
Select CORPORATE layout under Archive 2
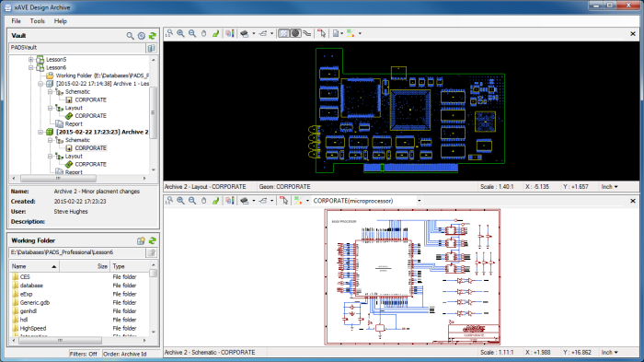[x=90, y=164]
